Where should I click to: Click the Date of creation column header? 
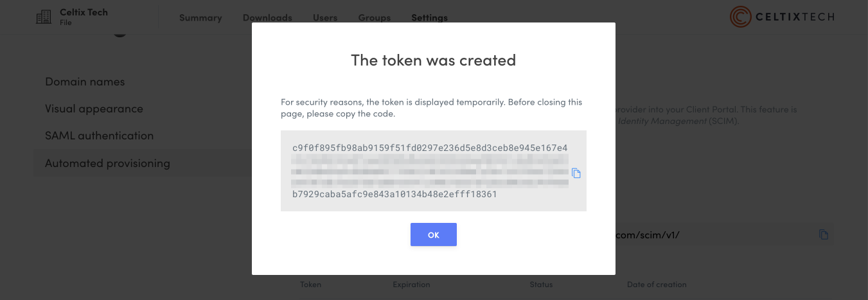657,285
